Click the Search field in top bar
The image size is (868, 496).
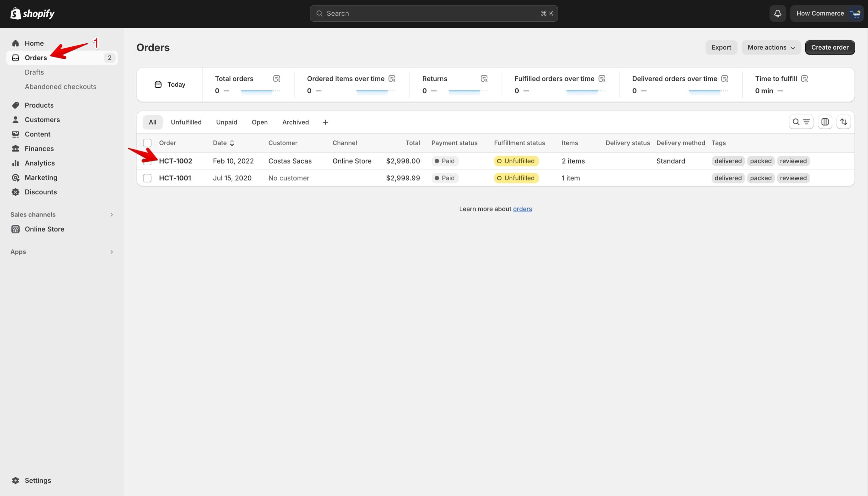click(x=434, y=13)
